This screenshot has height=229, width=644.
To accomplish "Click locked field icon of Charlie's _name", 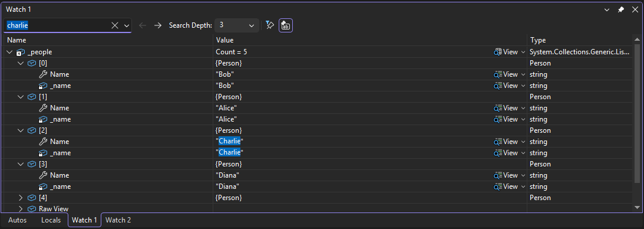I will point(42,153).
